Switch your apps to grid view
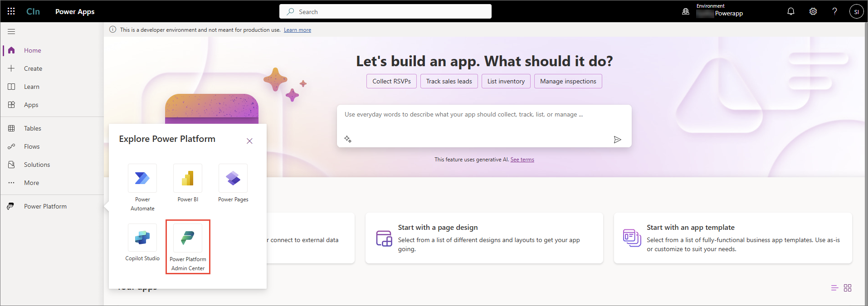This screenshot has width=868, height=306. point(848,288)
